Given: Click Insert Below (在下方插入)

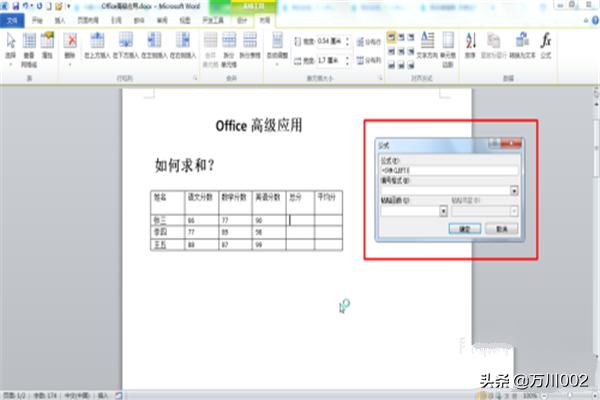Looking at the screenshot, I should [x=126, y=47].
